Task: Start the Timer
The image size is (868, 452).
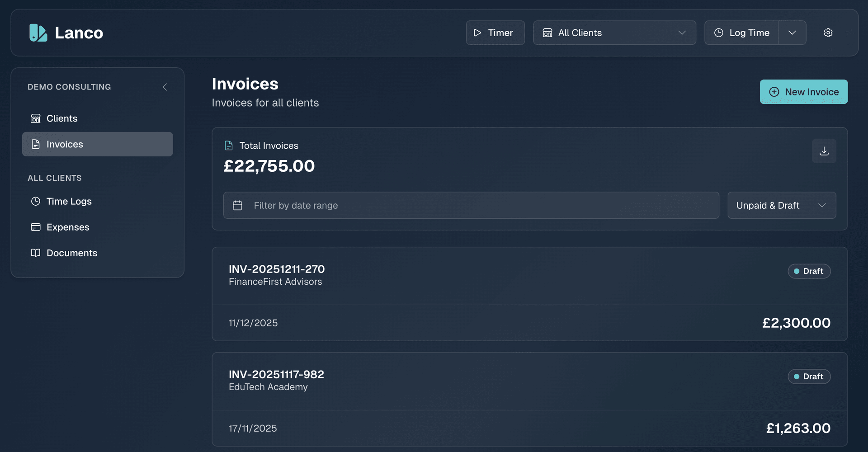Action: [x=495, y=32]
